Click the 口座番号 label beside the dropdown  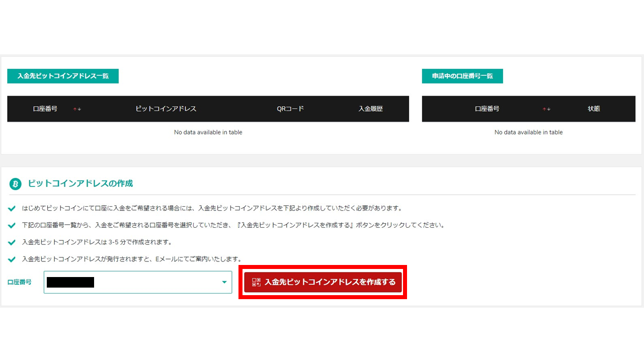pyautogui.click(x=19, y=282)
